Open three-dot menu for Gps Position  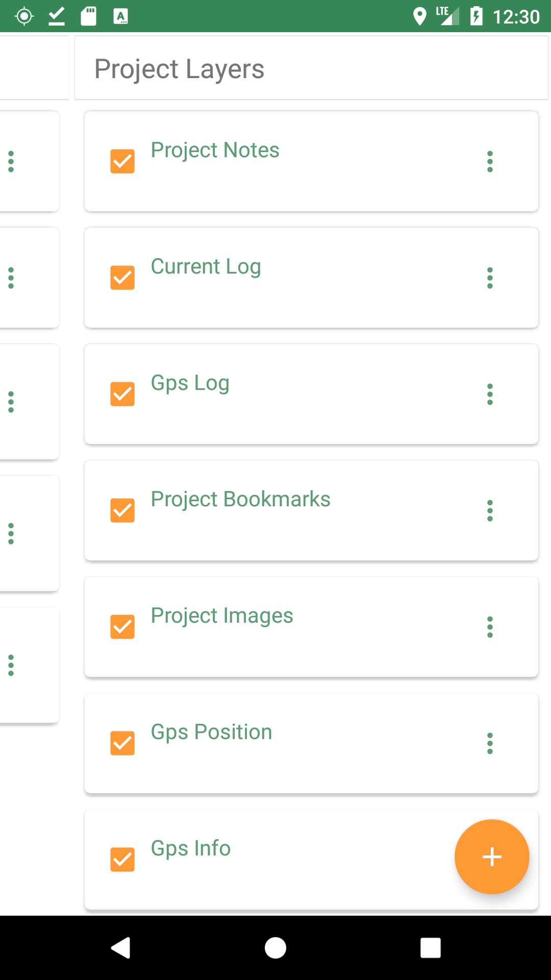click(490, 743)
